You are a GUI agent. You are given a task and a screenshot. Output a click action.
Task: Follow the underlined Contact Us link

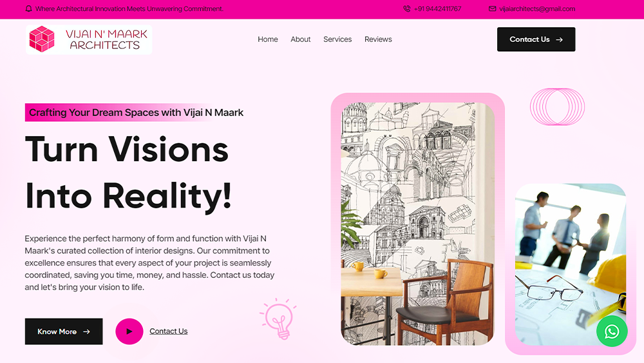tap(168, 331)
